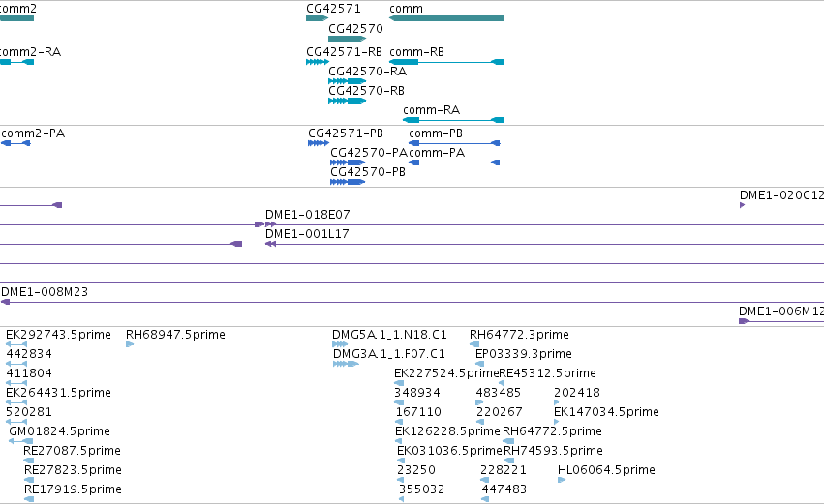Viewport: 824px width, 504px height.
Task: Click the CG42571-RB transcript label
Action: tap(344, 52)
